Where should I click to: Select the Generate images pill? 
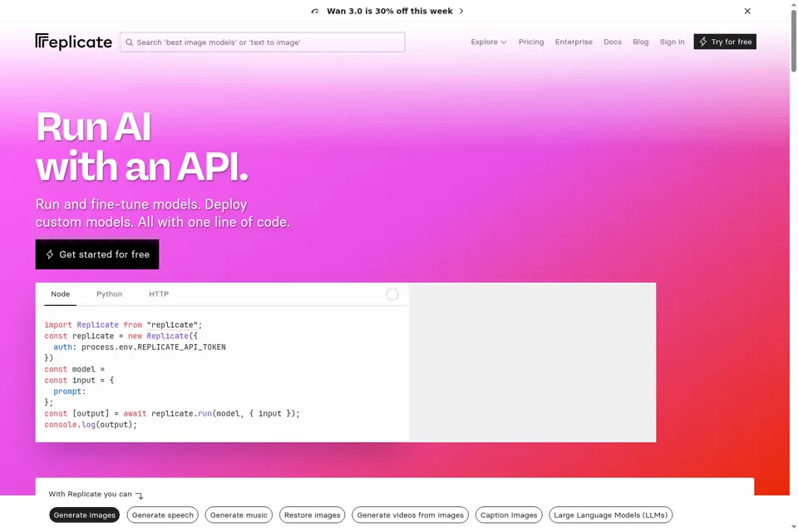[85, 515]
